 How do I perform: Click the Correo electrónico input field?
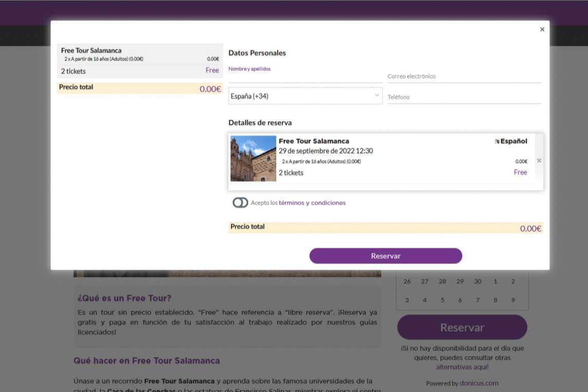tap(464, 77)
